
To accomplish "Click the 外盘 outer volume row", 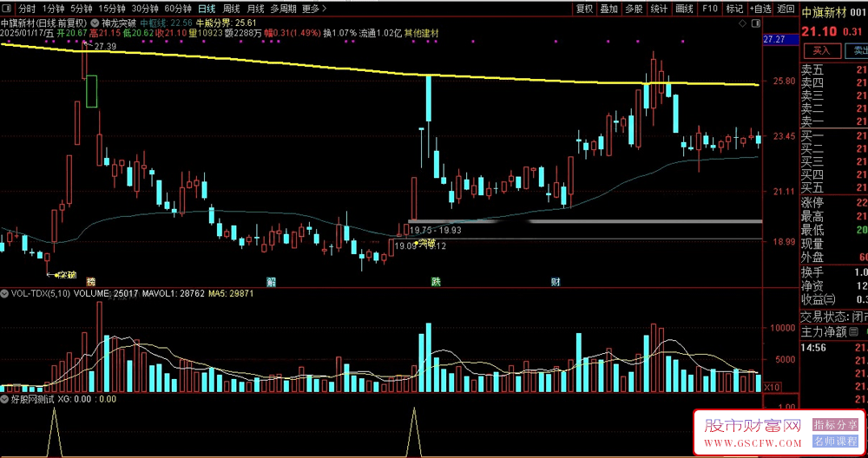I will coord(834,258).
